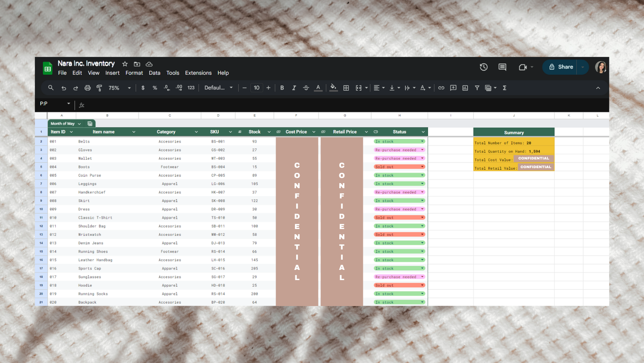Star the Nara Inc. Inventory document

point(125,64)
